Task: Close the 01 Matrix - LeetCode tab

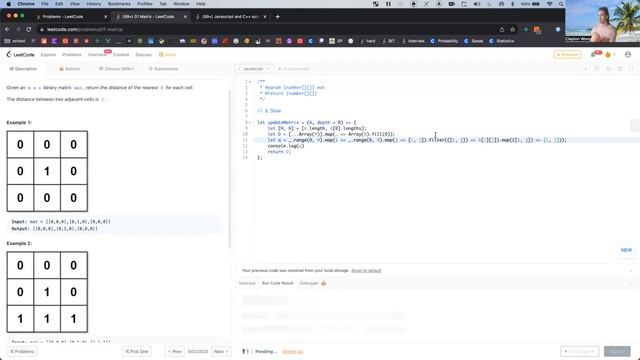Action: coord(185,17)
